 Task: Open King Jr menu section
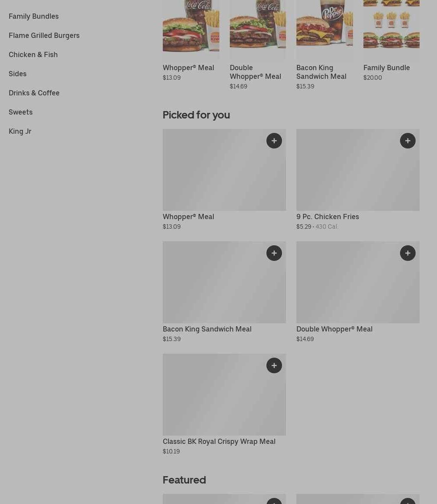[x=20, y=132]
